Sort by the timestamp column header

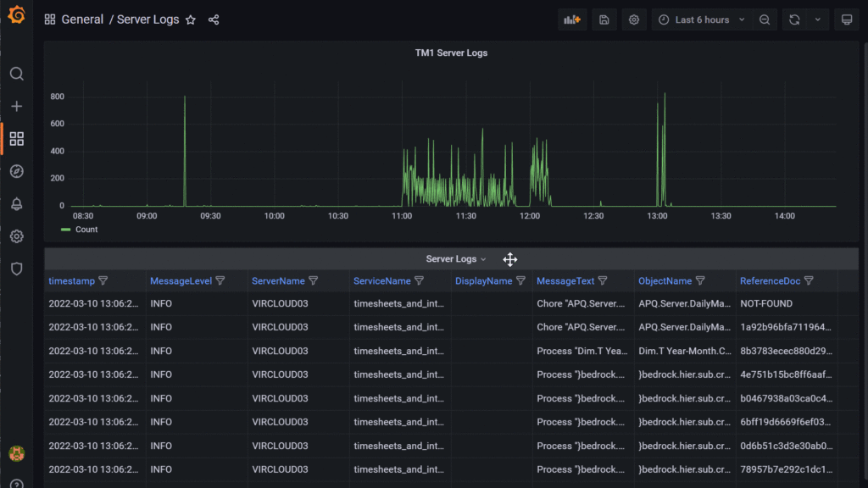[71, 280]
